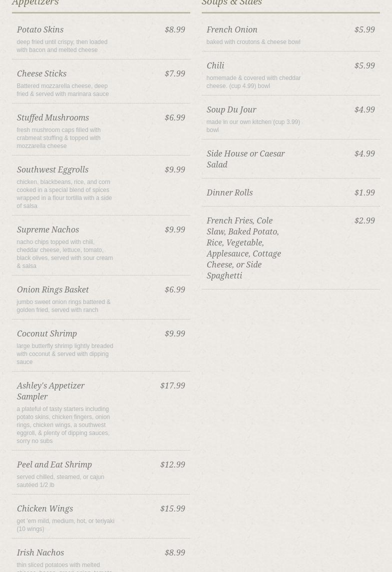Click the French Onion soup title
The image size is (392, 572).
pyautogui.click(x=232, y=30)
